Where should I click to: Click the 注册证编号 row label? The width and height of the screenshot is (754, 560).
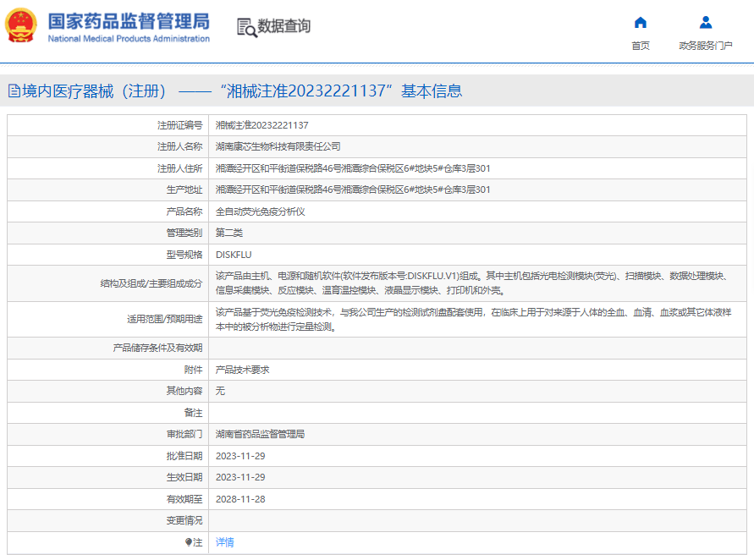[180, 125]
